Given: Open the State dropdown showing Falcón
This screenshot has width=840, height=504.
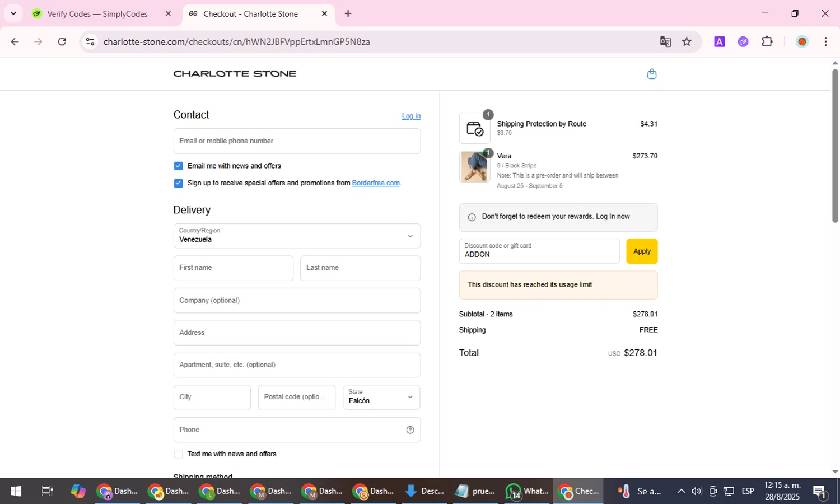Looking at the screenshot, I should click(381, 397).
